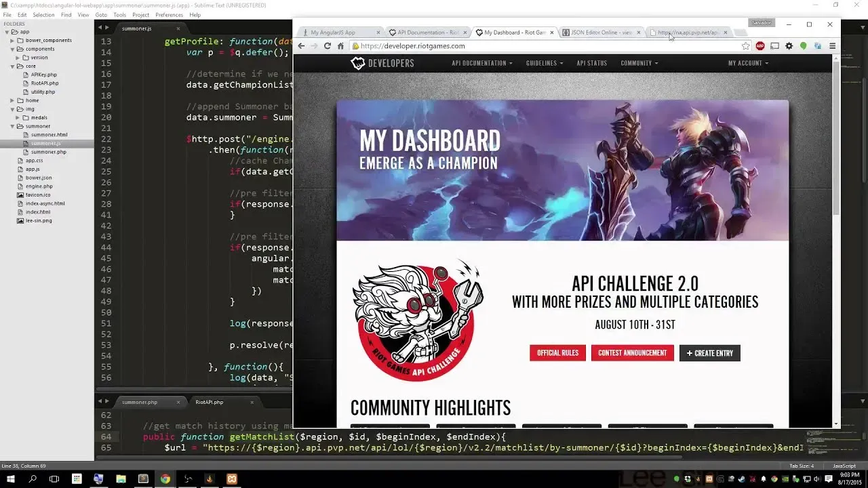The height and width of the screenshot is (488, 868).
Task: Open the Chrome hamburger menu
Action: tap(832, 46)
